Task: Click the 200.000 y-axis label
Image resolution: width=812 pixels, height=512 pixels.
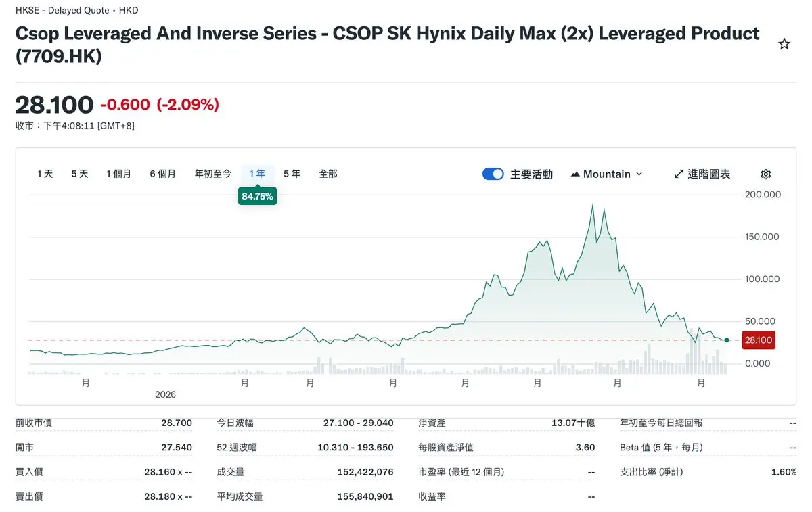Action: [763, 195]
